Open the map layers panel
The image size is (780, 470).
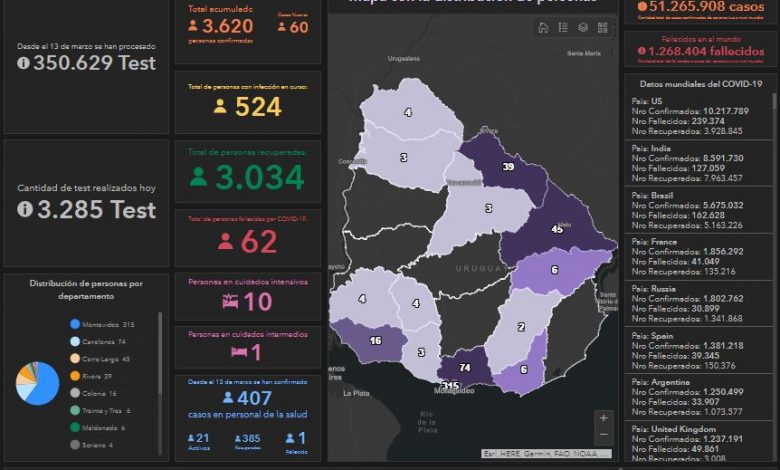pyautogui.click(x=583, y=28)
